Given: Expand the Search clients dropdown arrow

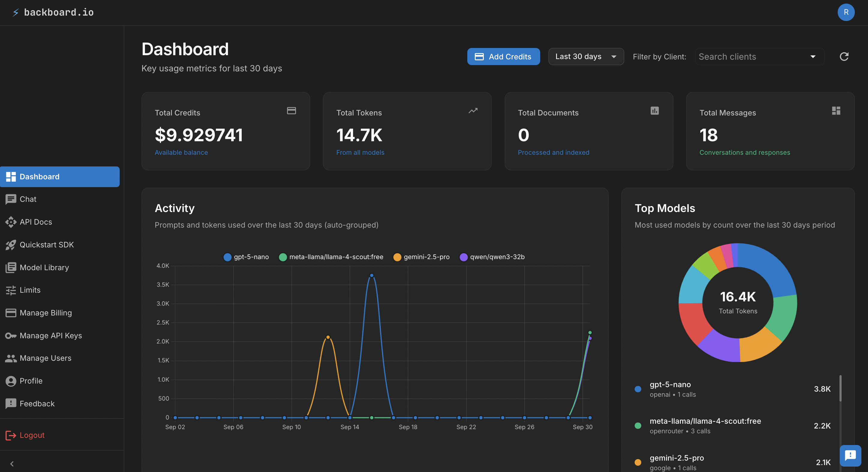Looking at the screenshot, I should click(813, 57).
